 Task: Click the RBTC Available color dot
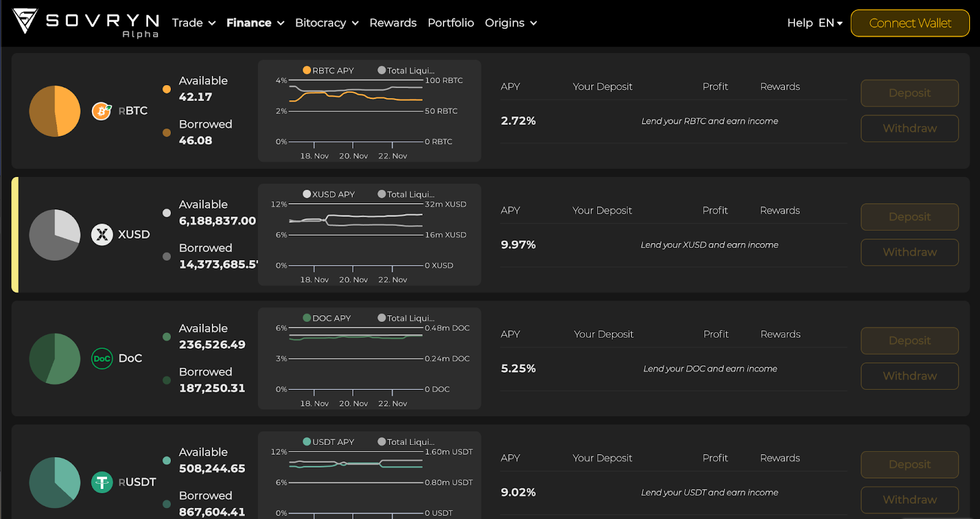tap(167, 89)
